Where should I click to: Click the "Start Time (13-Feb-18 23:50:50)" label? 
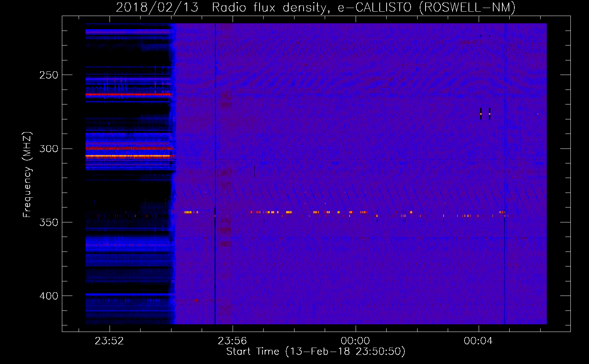[316, 352]
